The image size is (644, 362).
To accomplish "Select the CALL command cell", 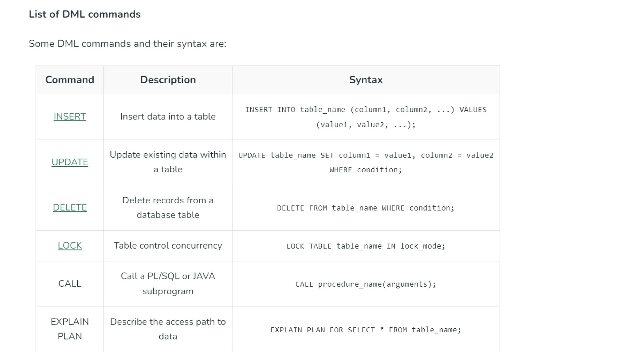I will tap(69, 283).
